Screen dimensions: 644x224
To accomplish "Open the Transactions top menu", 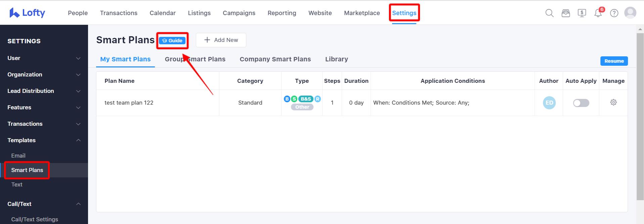I will (119, 13).
